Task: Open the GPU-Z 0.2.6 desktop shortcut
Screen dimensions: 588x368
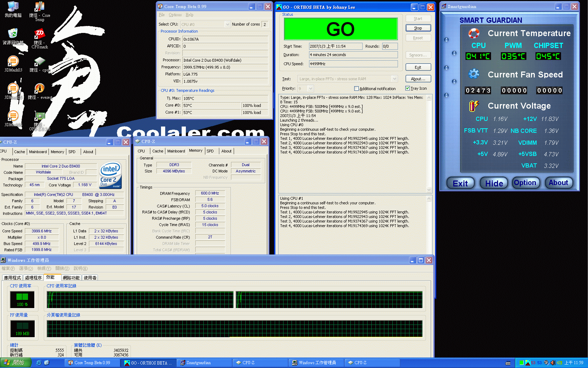Action: [x=40, y=121]
